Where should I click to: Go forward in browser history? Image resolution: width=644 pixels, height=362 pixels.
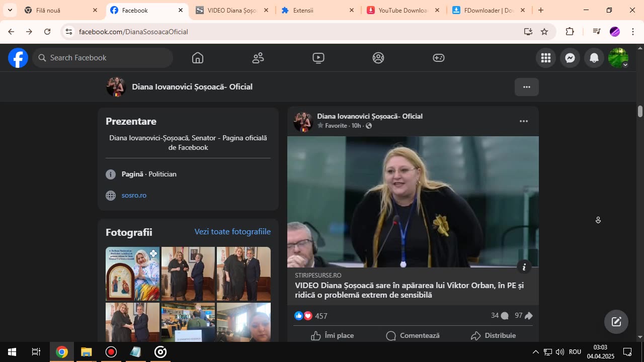coord(29,32)
